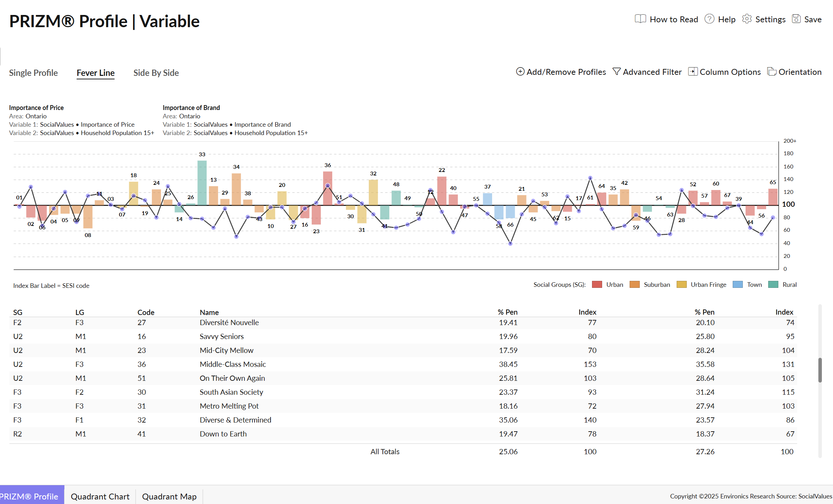833x504 pixels.
Task: Switch to the Single Profile view
Action: coord(33,73)
